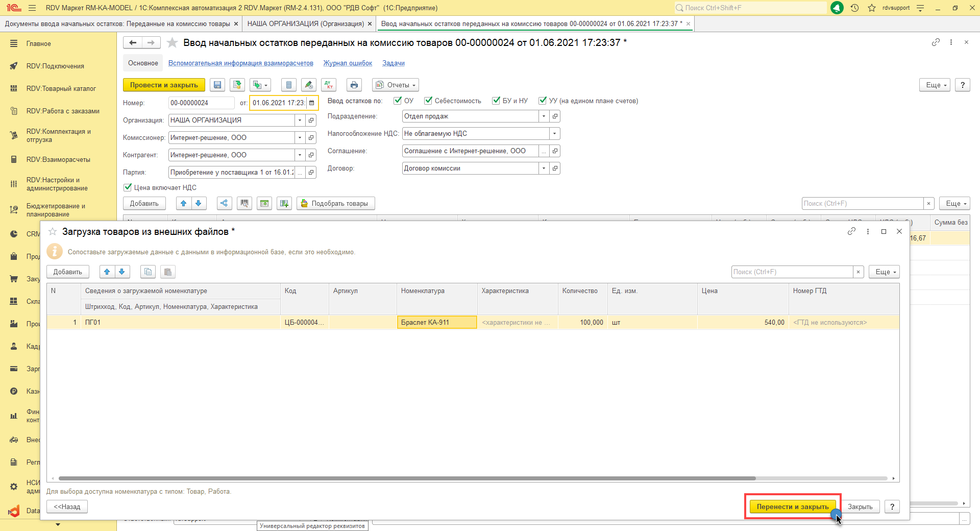Viewport: 980px width, 531px height.
Task: Add document to favorites with star
Action: 173,43
